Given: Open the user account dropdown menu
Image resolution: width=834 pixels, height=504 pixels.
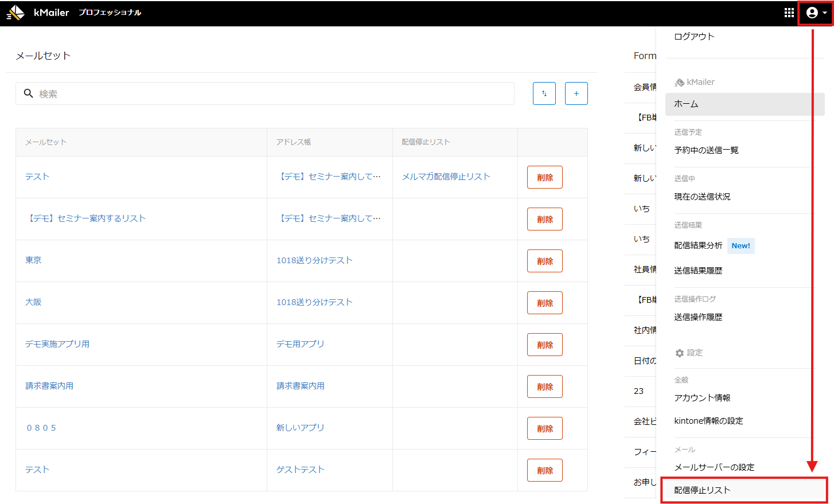Looking at the screenshot, I should 815,13.
